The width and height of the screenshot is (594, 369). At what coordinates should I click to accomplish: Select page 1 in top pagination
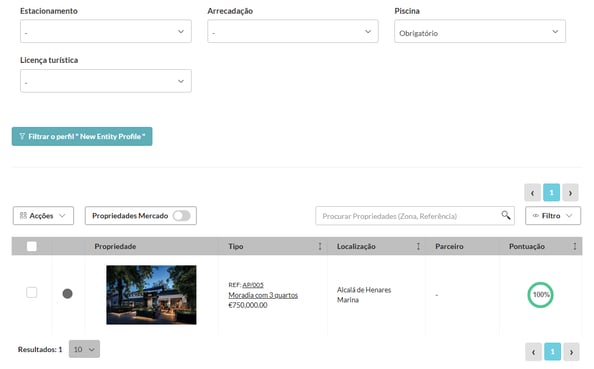tap(551, 193)
